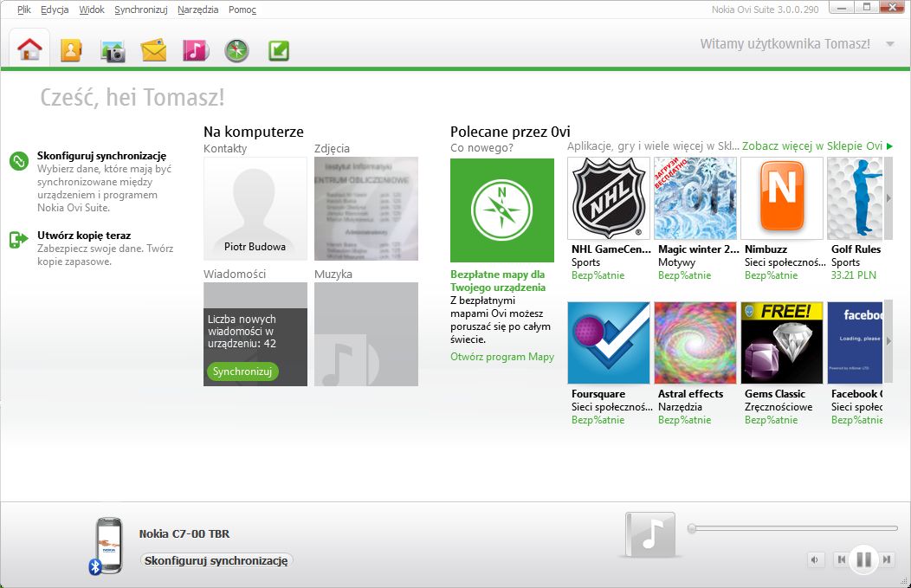911x588 pixels.
Task: Open the Astral effects app icon
Action: [x=695, y=343]
